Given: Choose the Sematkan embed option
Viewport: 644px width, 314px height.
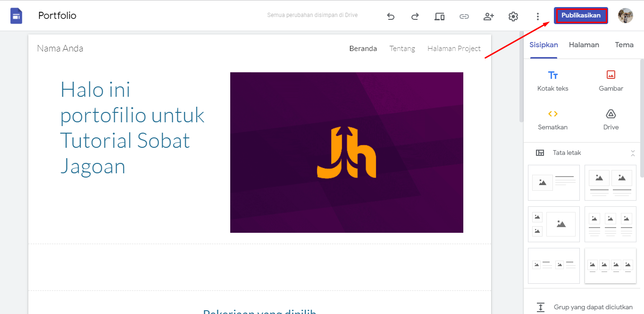Looking at the screenshot, I should (553, 119).
